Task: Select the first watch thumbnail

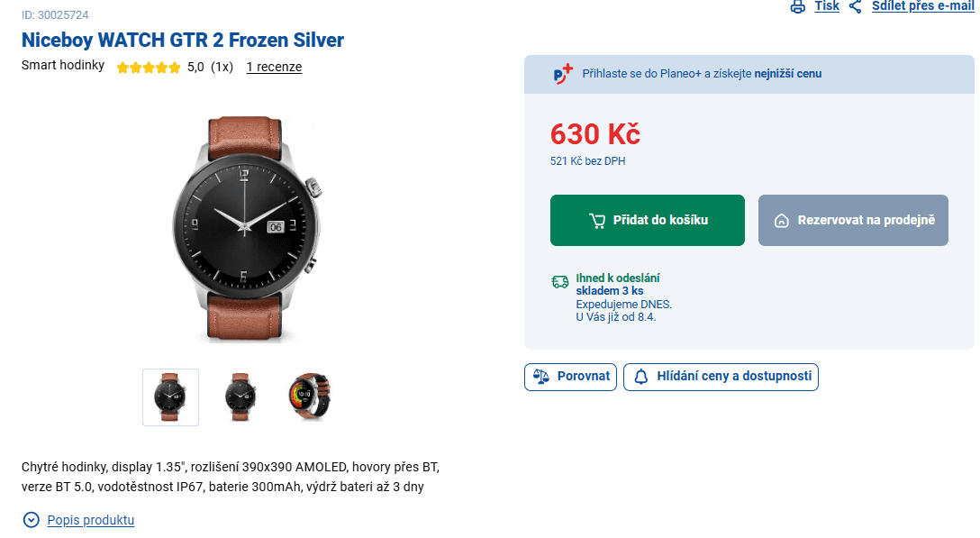Action: tap(170, 397)
